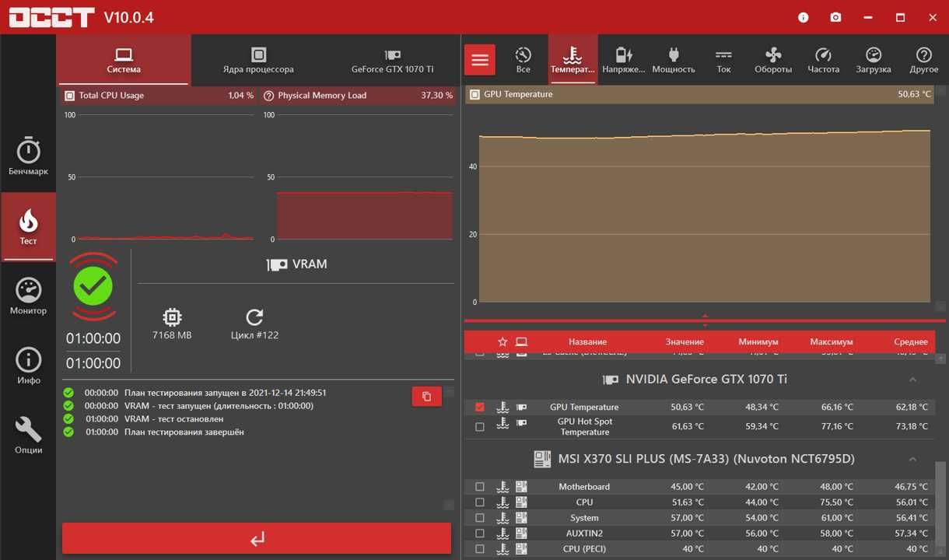Uncheck the GPU Temperature sensor checkbox
Viewport: 949px width, 560px height.
[480, 407]
